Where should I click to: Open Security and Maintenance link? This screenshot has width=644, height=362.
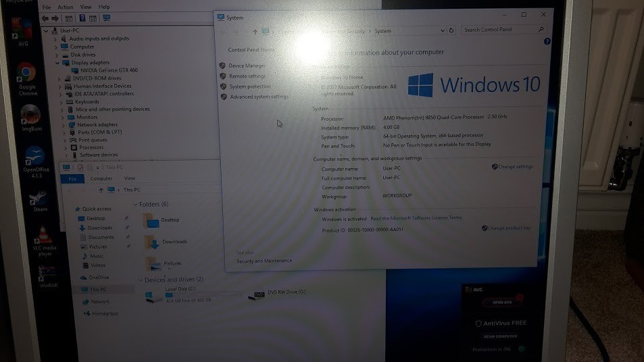point(264,261)
